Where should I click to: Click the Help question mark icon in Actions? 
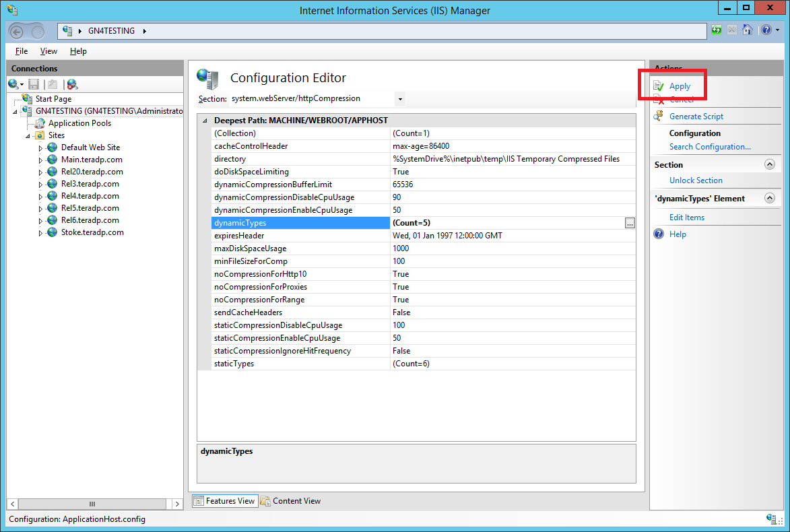coord(659,234)
